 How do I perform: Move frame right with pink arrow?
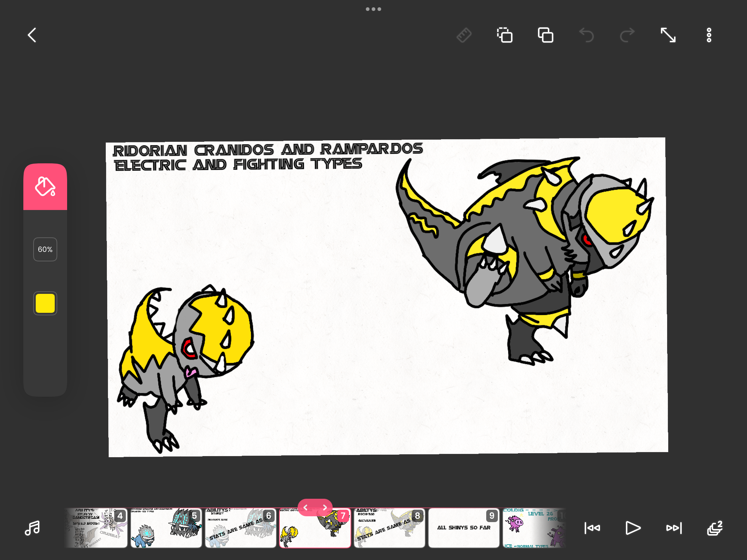pyautogui.click(x=325, y=507)
